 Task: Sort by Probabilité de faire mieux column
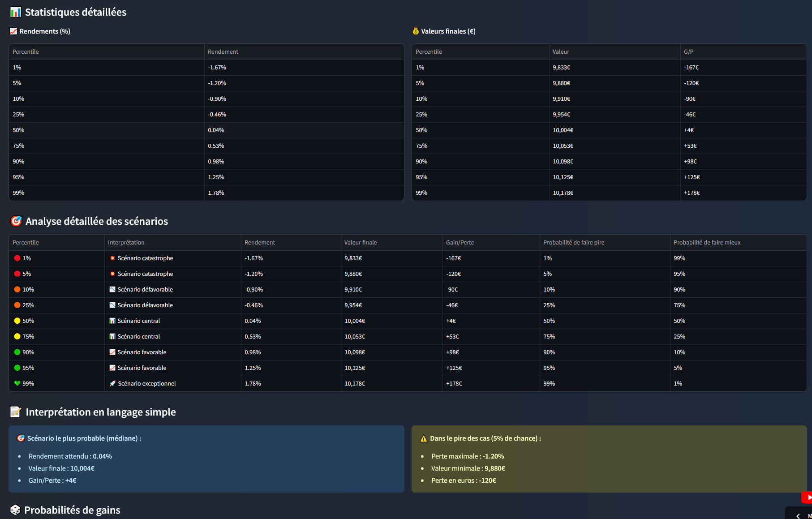tap(707, 243)
